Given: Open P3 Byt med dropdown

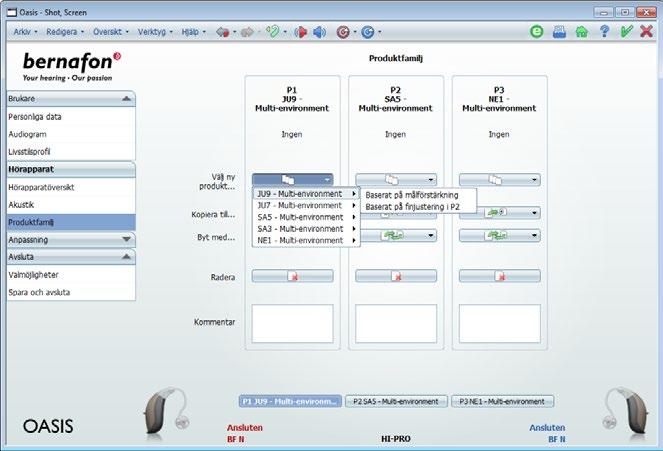Looking at the screenshot, I should click(499, 235).
